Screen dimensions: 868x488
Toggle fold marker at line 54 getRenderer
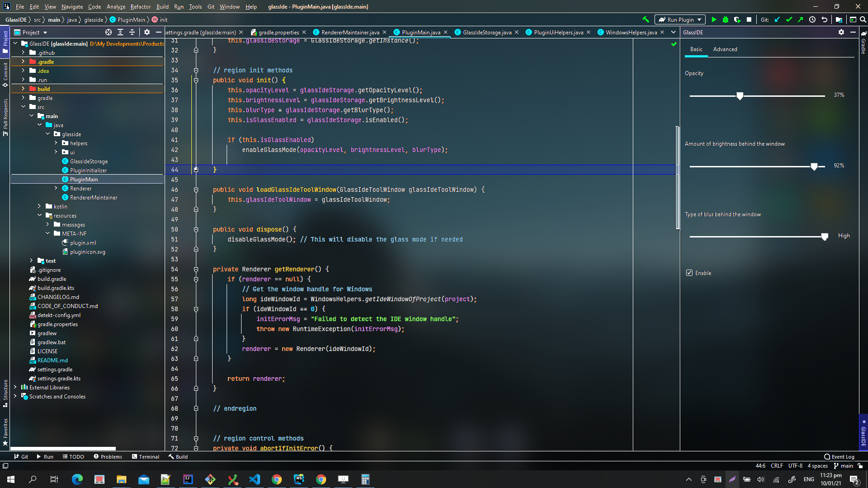[x=196, y=269]
